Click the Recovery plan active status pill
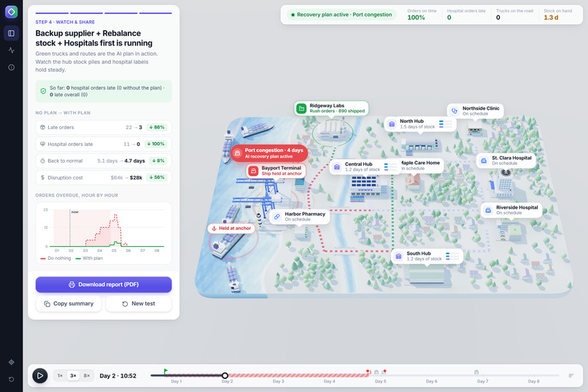Screen dimensions: 588x392 click(341, 15)
